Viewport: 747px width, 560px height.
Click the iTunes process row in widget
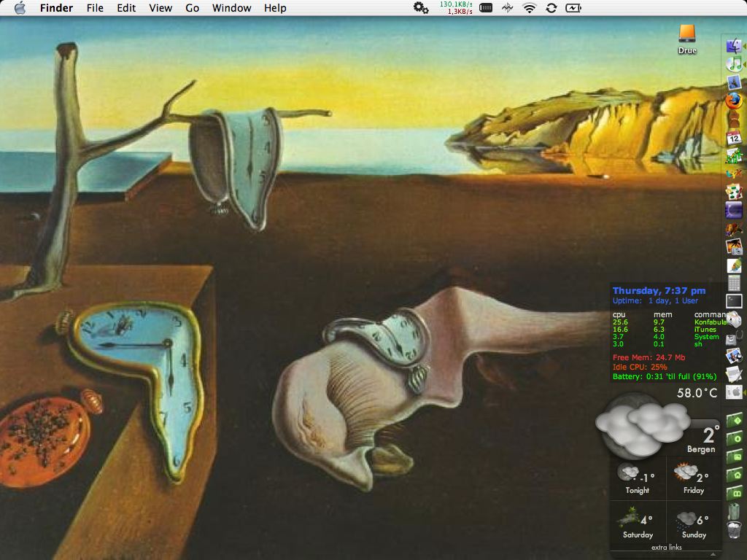click(x=665, y=329)
